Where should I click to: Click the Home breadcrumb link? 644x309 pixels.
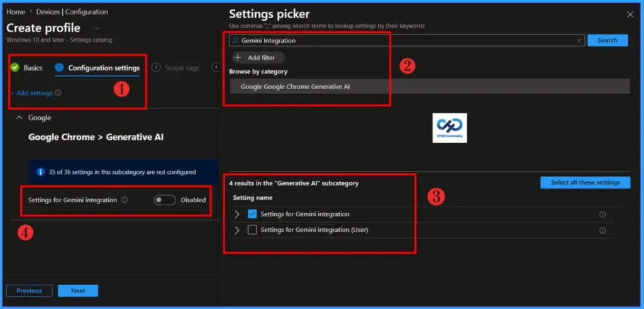click(x=16, y=12)
